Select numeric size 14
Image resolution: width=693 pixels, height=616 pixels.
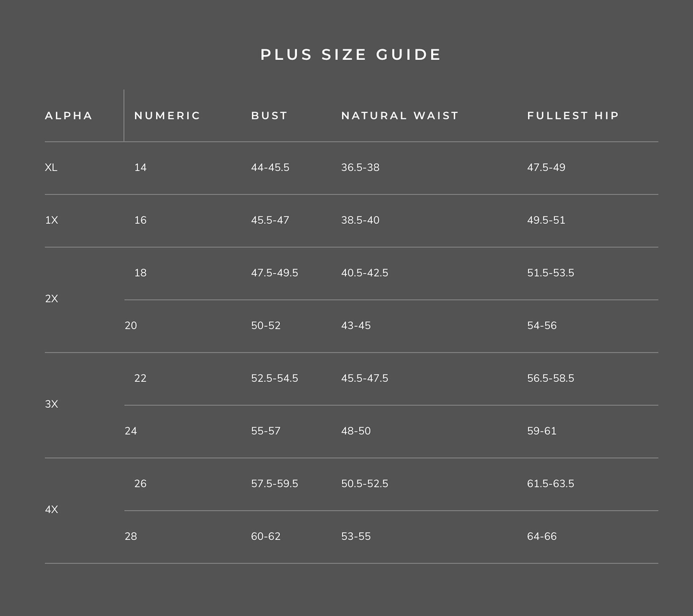tap(140, 168)
